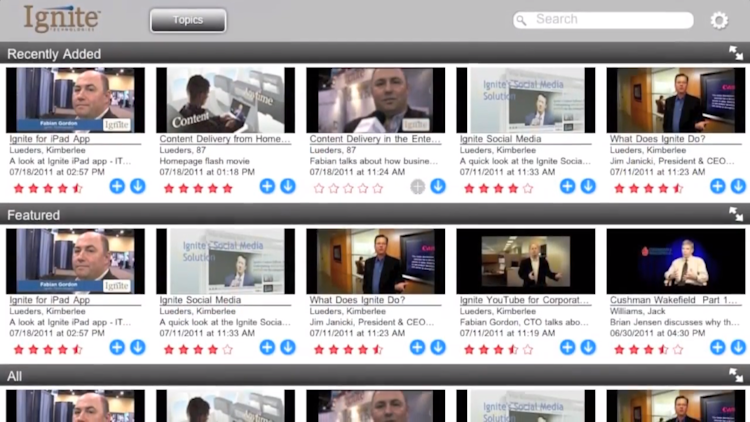The image size is (750, 422).
Task: Add Ignite Social Media in Recently Added
Action: click(x=568, y=186)
